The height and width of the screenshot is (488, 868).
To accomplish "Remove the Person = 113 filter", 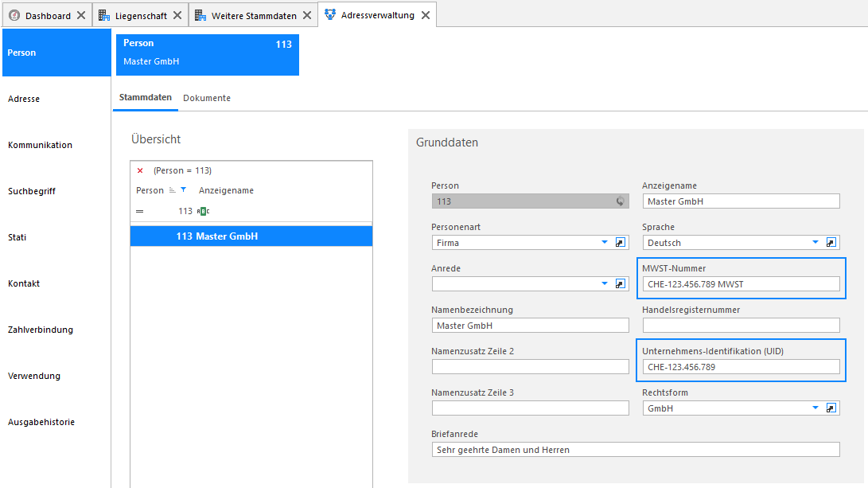I will 140,170.
